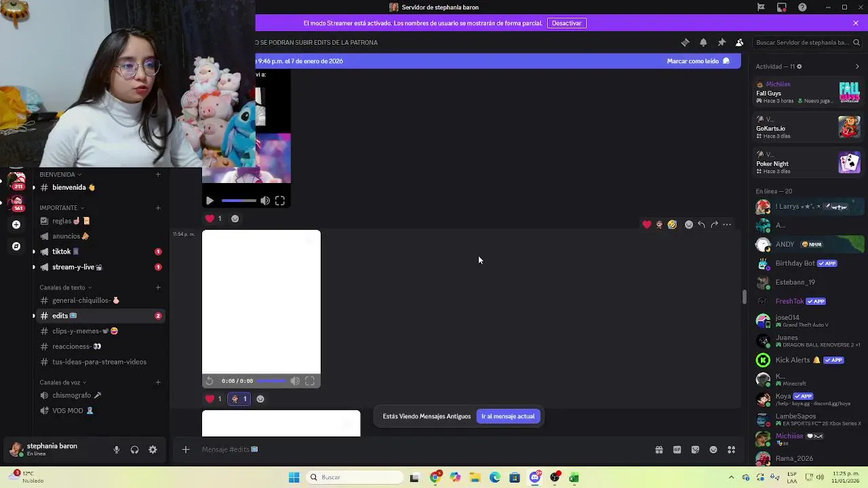Fullscreen the 0:08 video attachment
This screenshot has height=488, width=868.
click(310, 381)
